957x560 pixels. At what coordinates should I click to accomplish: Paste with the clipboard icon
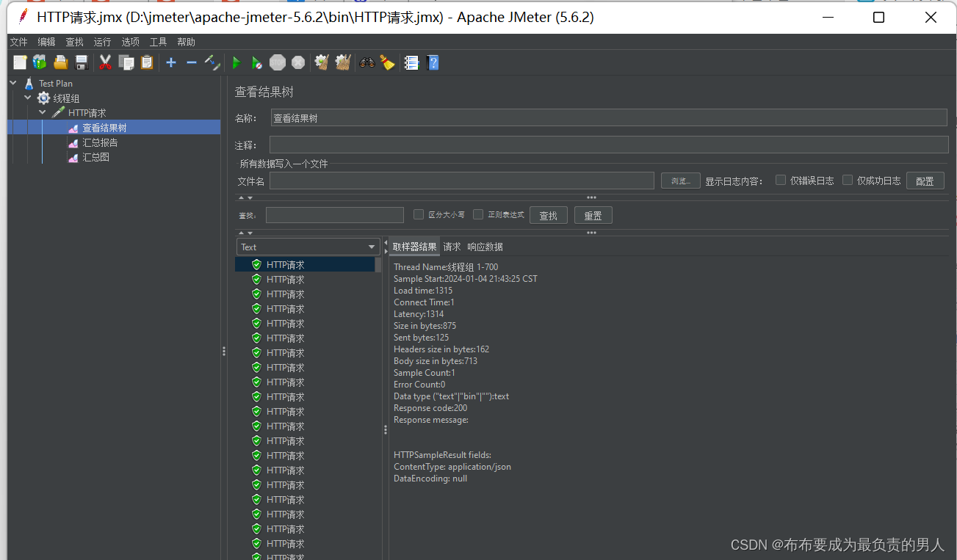pyautogui.click(x=147, y=62)
